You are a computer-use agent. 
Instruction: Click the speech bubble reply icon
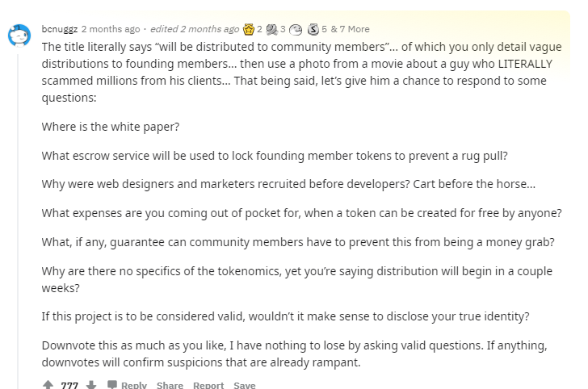(111, 385)
